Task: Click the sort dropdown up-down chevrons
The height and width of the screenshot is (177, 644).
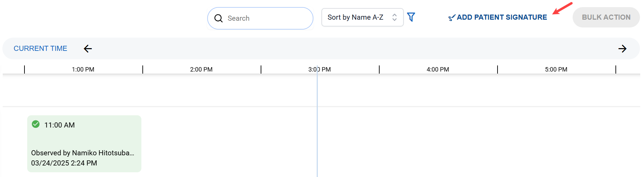Action: click(x=394, y=17)
